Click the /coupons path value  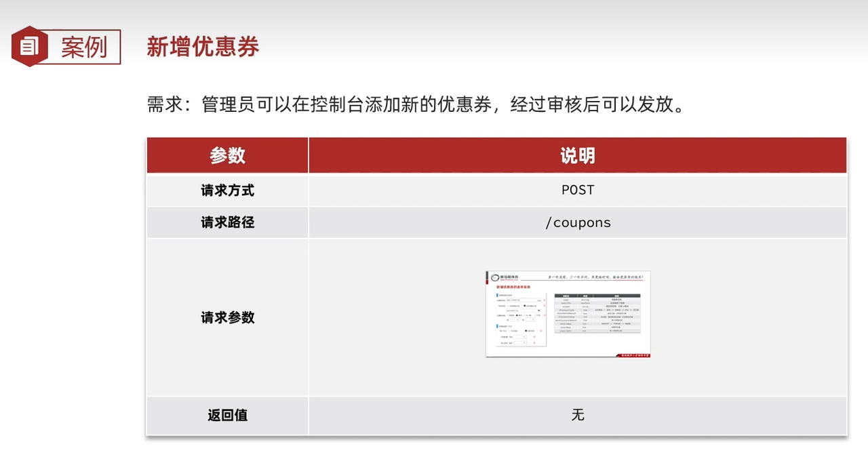[578, 222]
